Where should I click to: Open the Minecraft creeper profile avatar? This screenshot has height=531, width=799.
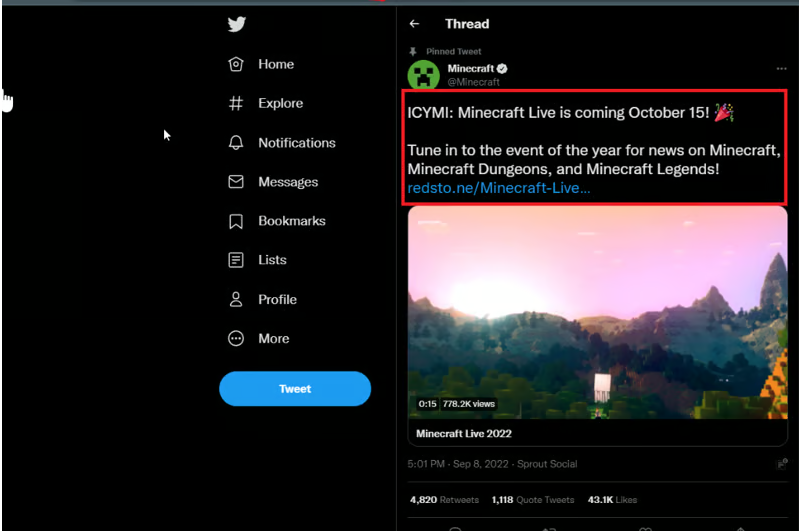point(423,75)
